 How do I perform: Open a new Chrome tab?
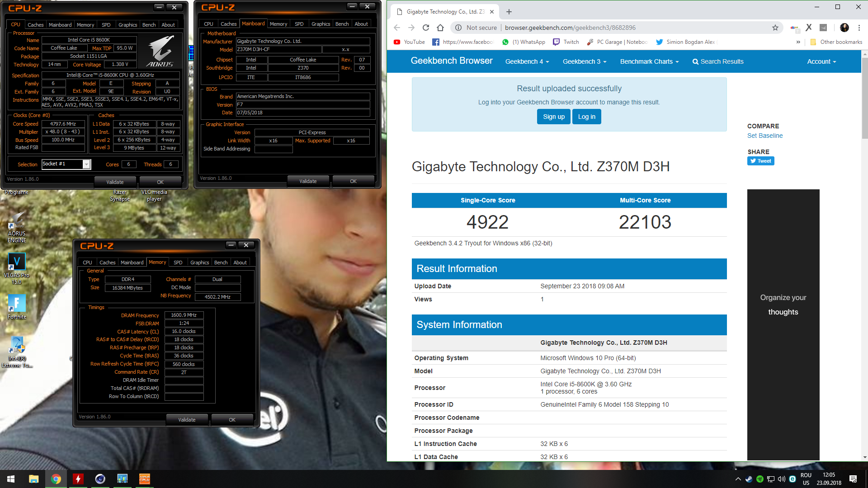[509, 12]
